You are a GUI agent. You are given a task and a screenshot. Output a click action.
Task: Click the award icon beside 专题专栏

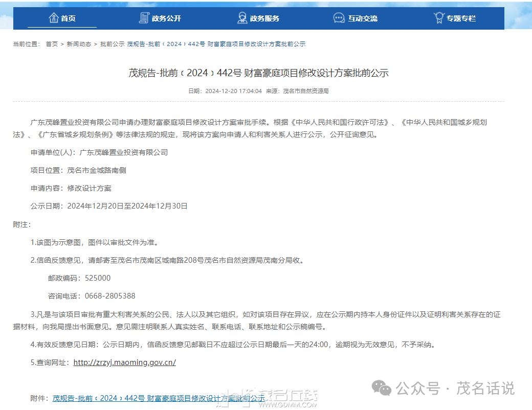pos(439,17)
